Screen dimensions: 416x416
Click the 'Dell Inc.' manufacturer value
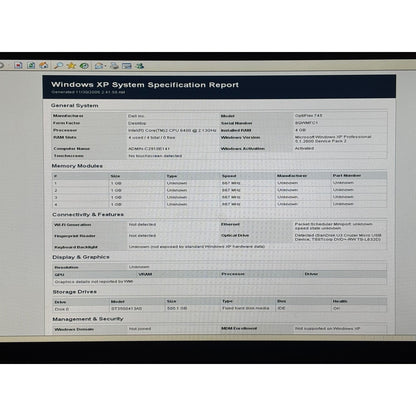click(136, 116)
